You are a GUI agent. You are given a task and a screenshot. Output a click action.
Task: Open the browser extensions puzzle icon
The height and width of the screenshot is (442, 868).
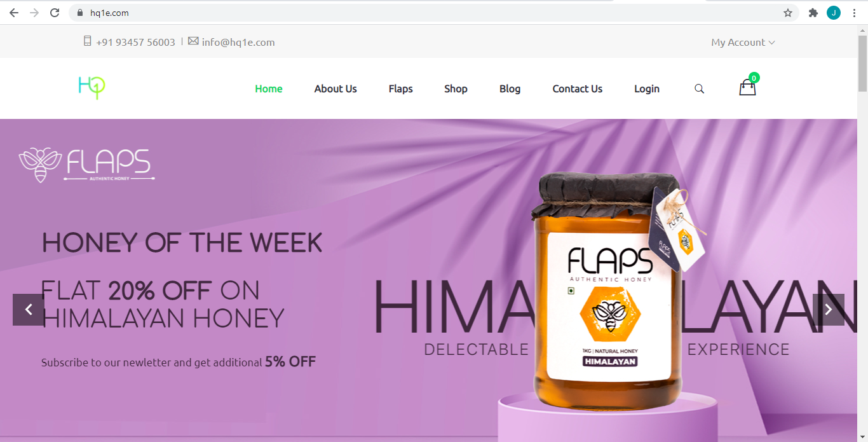coord(813,13)
